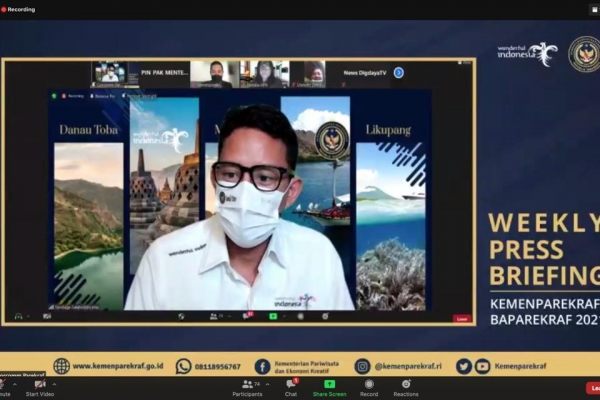Click the Start Video camera icon
Screen dimensions: 600x400
39,384
